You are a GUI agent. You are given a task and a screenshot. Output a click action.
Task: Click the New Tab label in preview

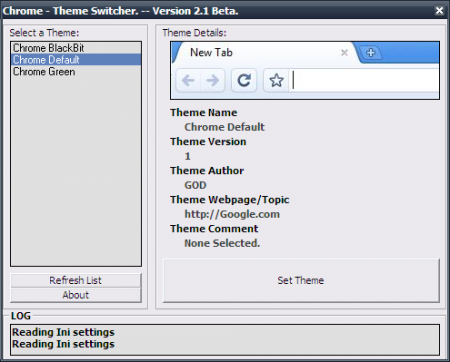tap(211, 52)
